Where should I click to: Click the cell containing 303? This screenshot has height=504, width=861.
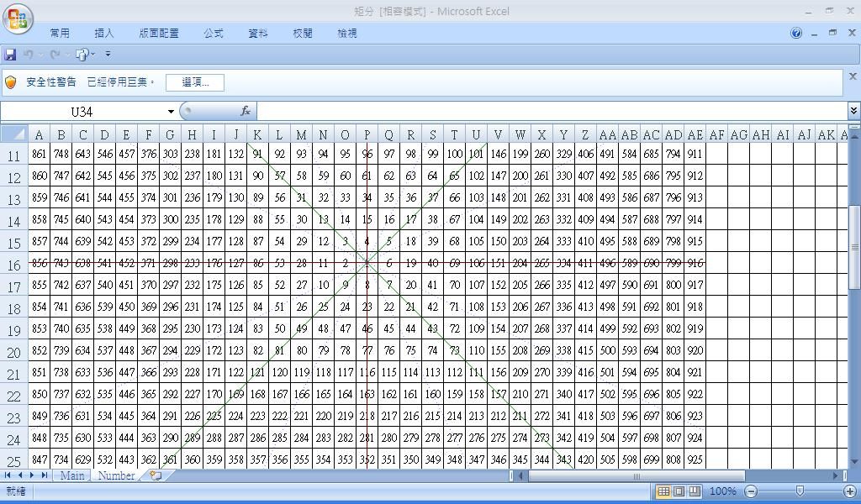(170, 154)
